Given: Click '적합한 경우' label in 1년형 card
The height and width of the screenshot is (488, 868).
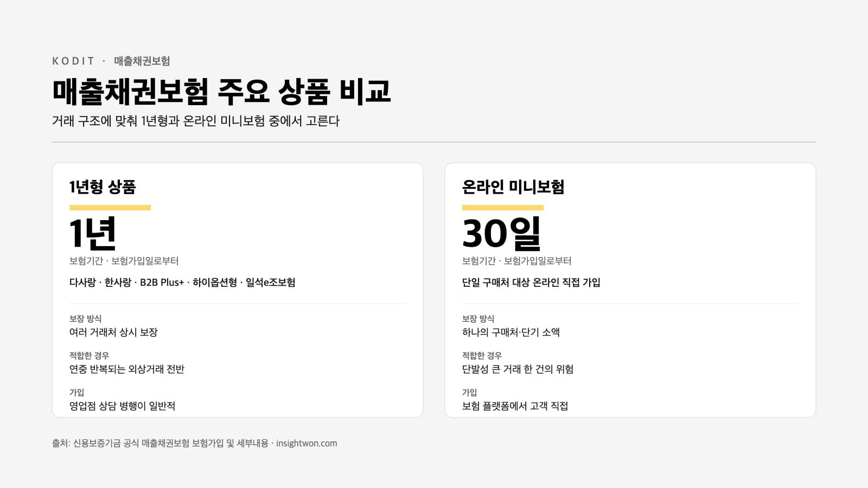Looking at the screenshot, I should click(x=89, y=356).
